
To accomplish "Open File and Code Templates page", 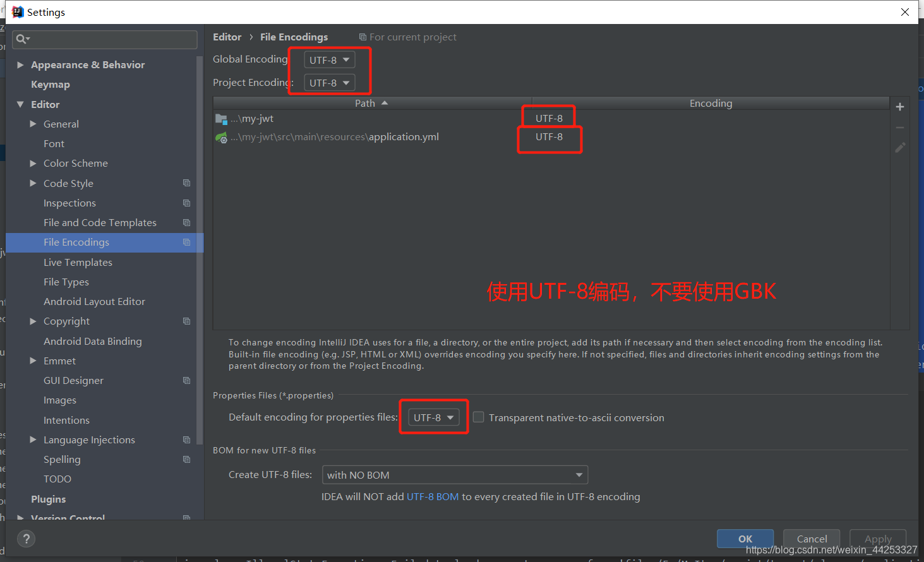I will [x=100, y=222].
